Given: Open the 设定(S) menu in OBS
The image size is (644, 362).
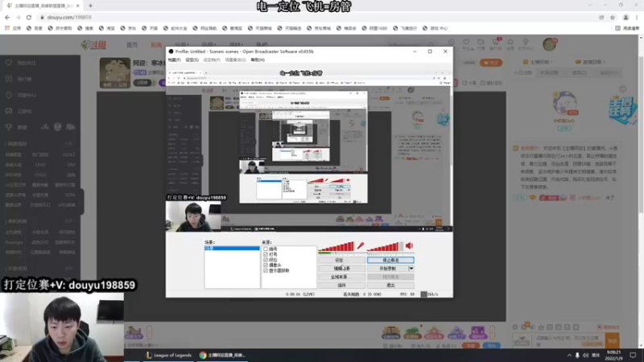Looking at the screenshot, I should tap(192, 60).
